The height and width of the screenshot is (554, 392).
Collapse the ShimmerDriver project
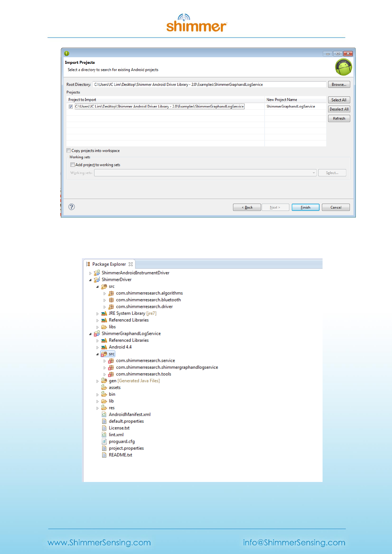[90, 280]
